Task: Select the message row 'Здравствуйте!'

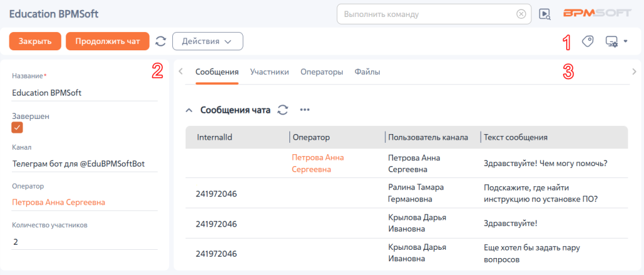Action: (511, 223)
